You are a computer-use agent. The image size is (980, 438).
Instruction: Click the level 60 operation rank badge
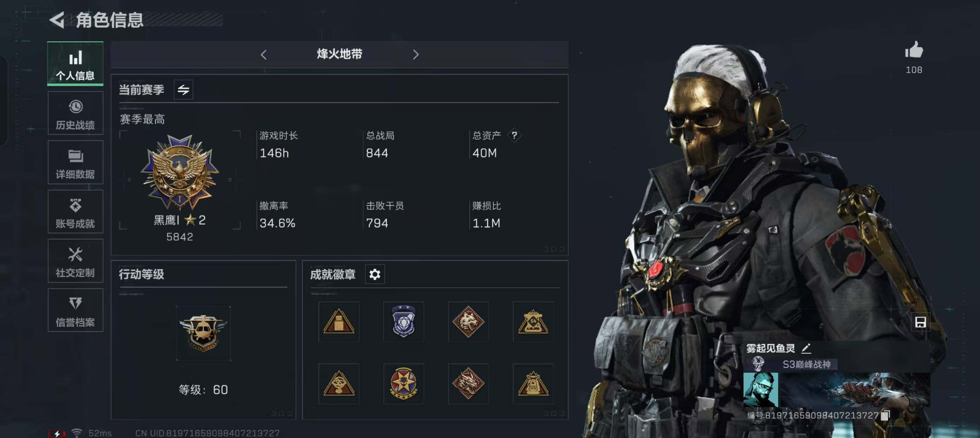203,333
